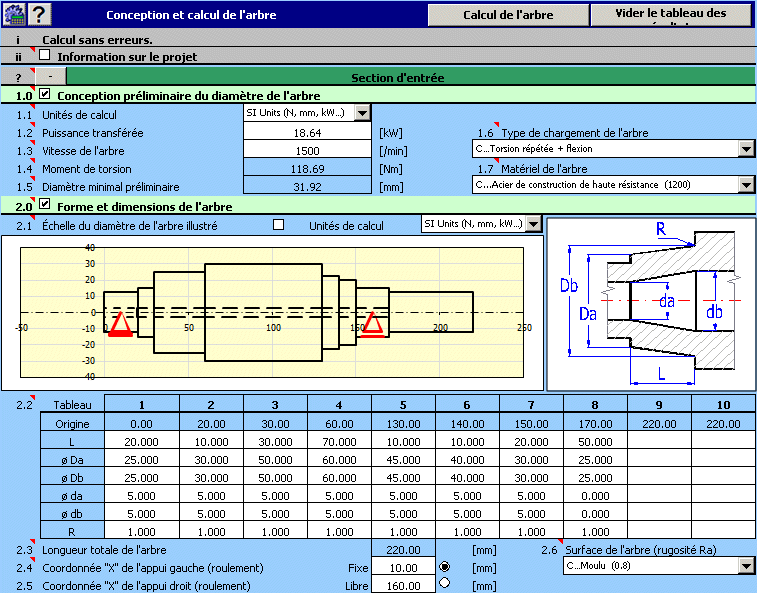
Task: Select table column header 1
Action: tap(141, 405)
